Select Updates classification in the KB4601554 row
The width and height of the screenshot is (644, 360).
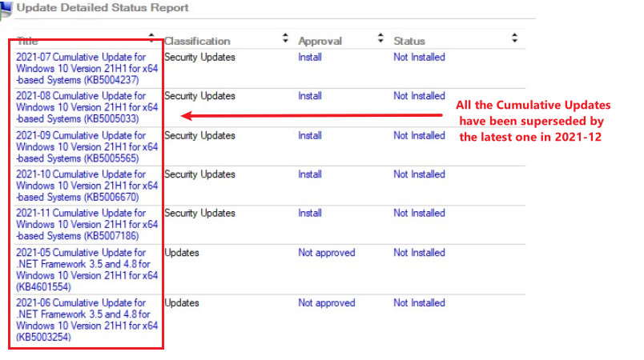(x=182, y=253)
